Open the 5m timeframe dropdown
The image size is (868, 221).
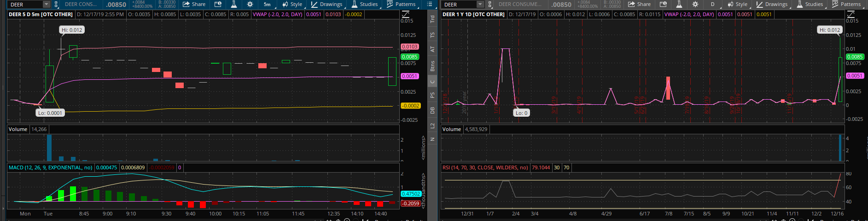click(268, 4)
